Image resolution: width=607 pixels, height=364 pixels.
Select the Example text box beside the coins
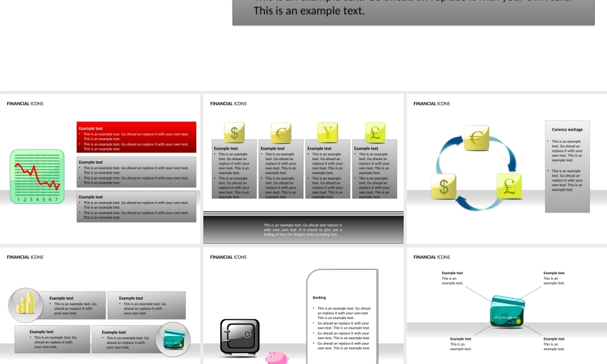[75, 305]
